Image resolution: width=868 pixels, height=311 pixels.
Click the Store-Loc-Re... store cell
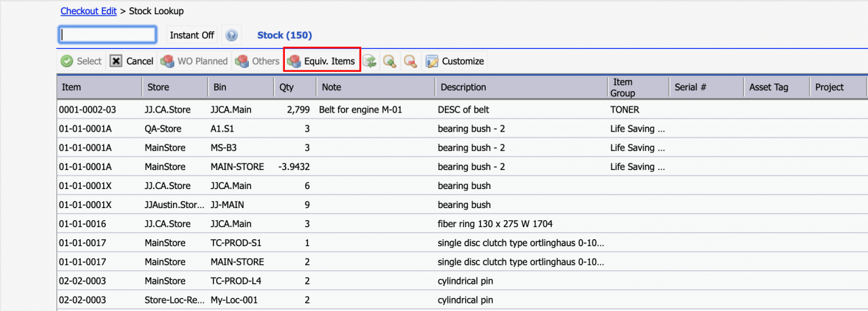click(x=174, y=299)
